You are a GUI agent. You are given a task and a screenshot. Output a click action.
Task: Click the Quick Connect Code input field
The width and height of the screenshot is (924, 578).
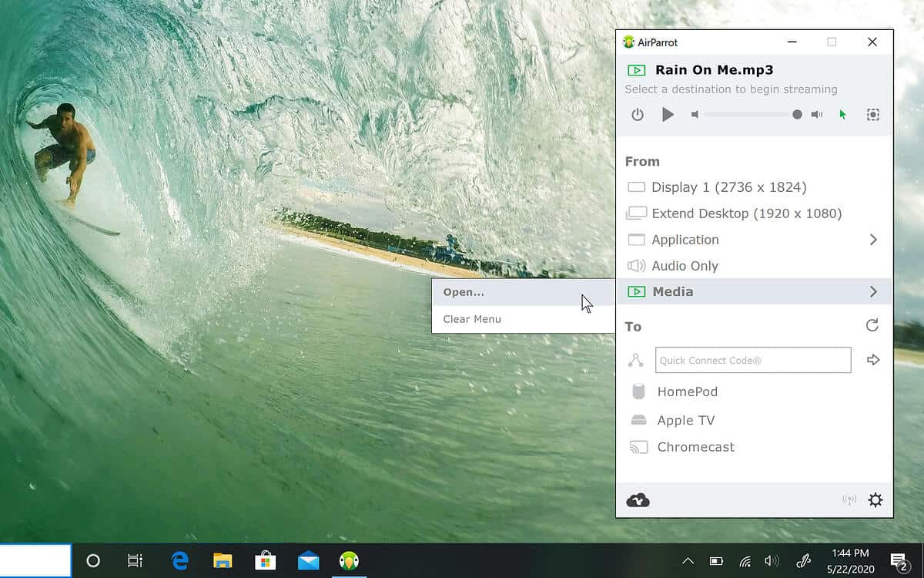(752, 360)
